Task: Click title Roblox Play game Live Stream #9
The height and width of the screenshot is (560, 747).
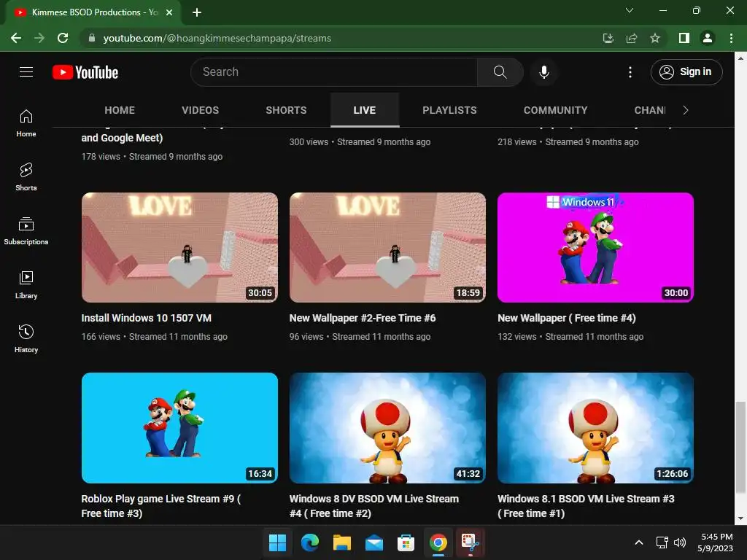Action: (x=161, y=506)
